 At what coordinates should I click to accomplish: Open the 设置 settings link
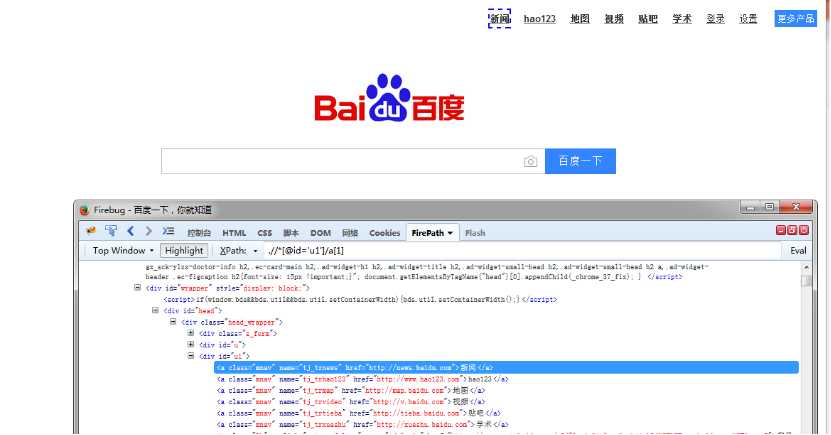pos(748,19)
